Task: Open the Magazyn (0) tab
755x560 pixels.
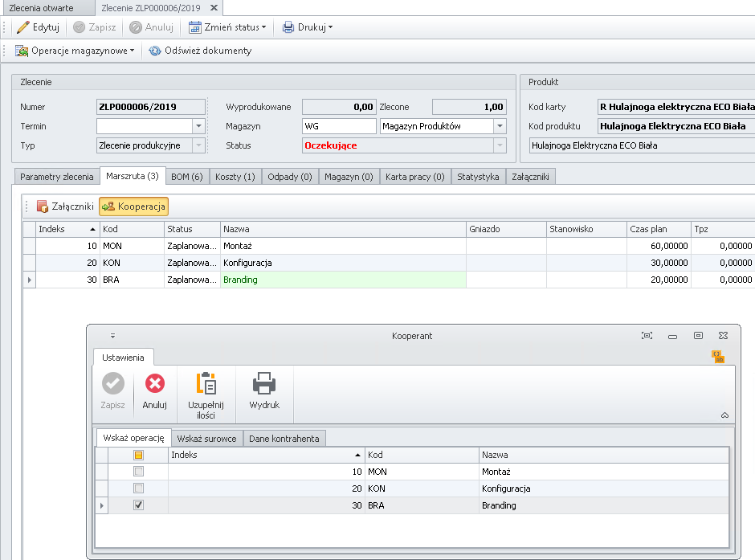Action: 349,177
